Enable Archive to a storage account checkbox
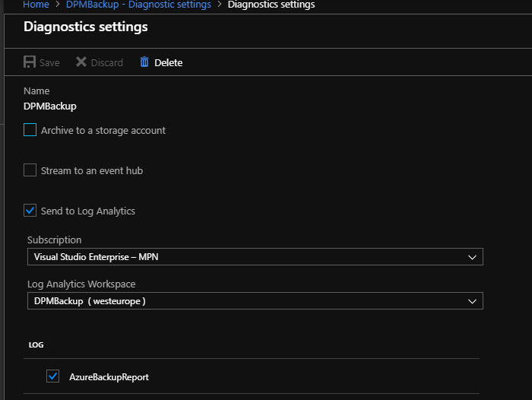Viewport: 532px width, 400px height. click(x=30, y=130)
